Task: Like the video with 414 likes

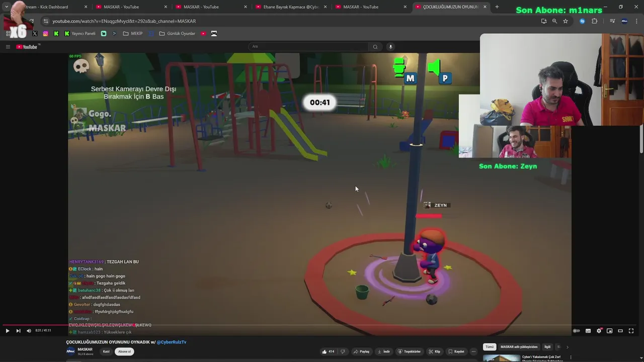Action: pyautogui.click(x=328, y=351)
